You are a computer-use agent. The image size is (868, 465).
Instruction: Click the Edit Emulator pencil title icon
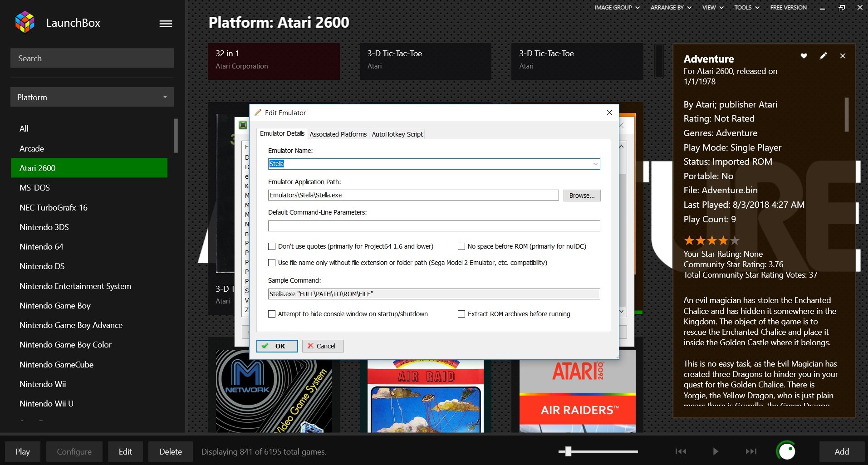point(258,113)
